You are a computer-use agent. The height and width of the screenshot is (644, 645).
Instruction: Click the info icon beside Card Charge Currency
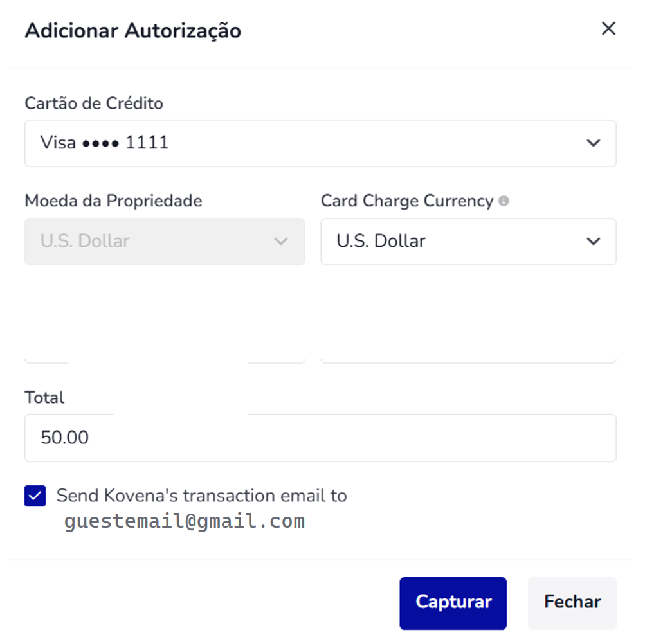[504, 201]
